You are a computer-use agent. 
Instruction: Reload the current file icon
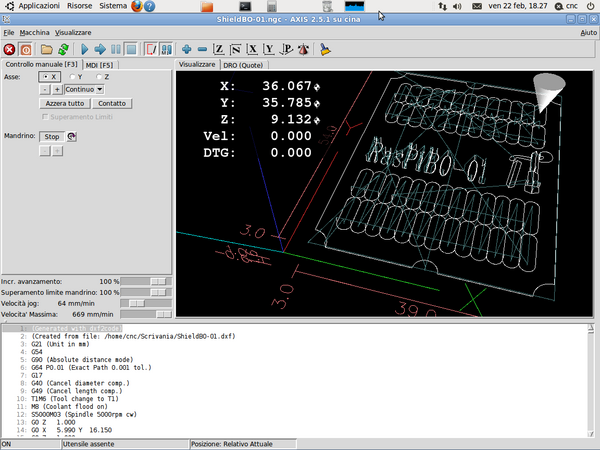pyautogui.click(x=63, y=48)
